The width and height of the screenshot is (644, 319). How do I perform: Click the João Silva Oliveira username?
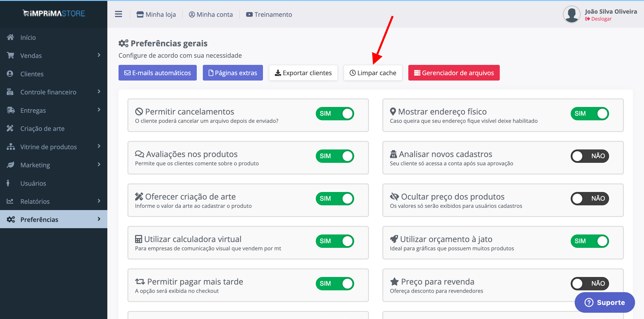coord(611,11)
